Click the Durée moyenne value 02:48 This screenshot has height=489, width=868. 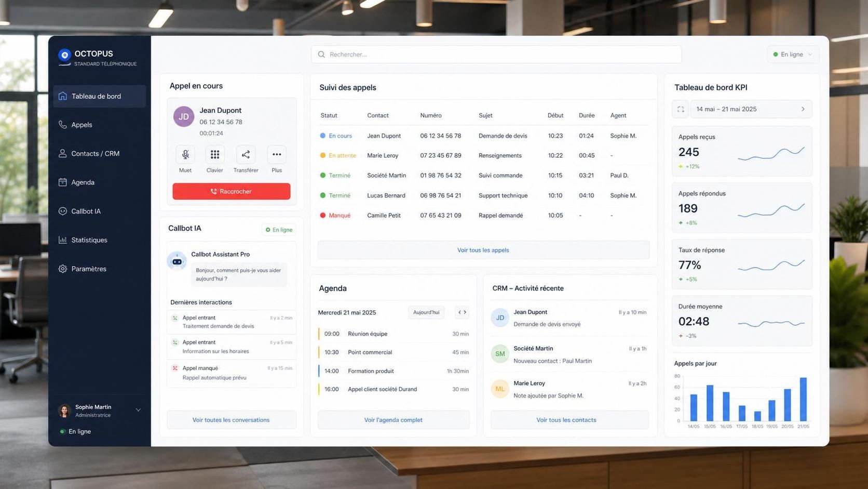click(694, 322)
